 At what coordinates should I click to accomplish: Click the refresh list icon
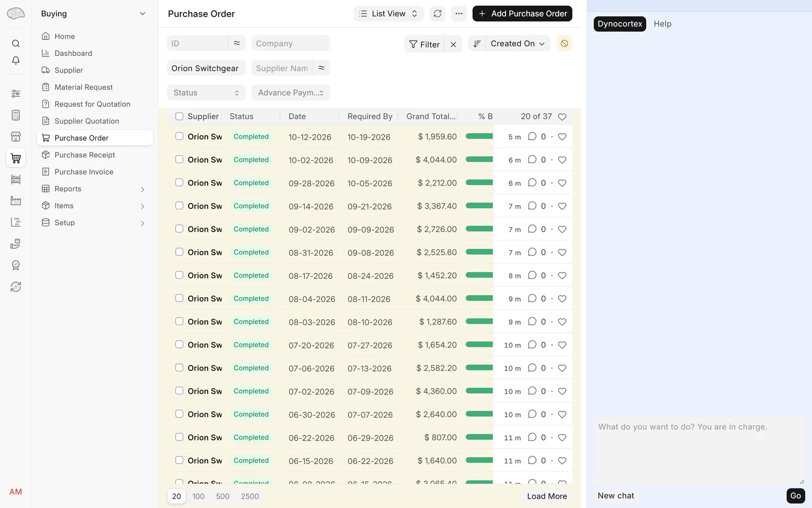pos(437,14)
